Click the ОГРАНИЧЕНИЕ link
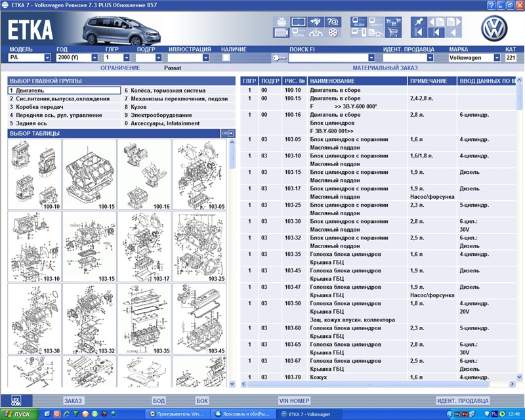 (120, 68)
